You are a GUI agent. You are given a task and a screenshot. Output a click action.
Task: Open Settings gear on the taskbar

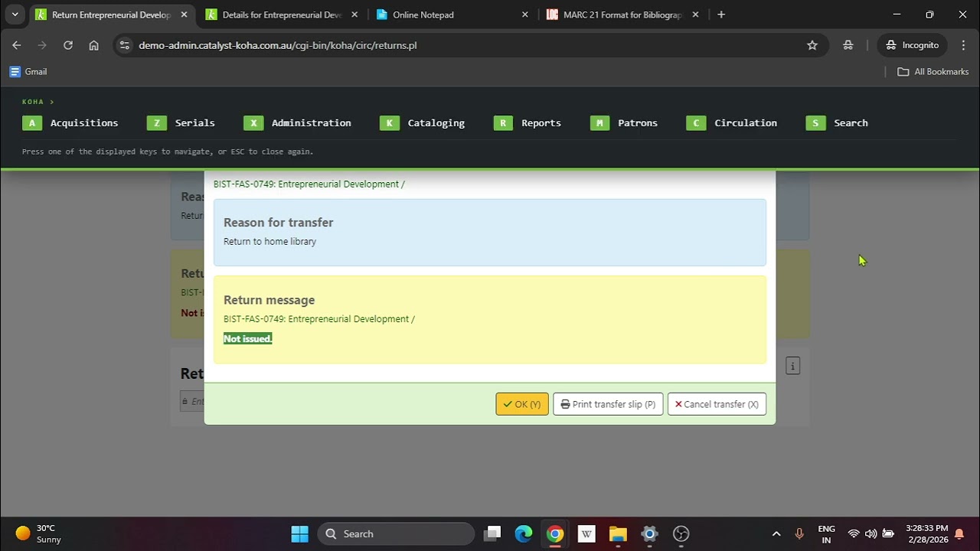[649, 533]
